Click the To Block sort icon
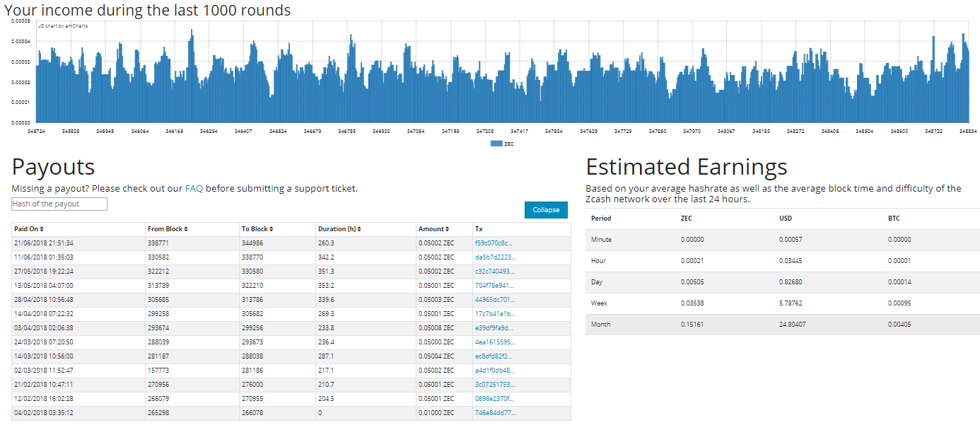The width and height of the screenshot is (980, 425). click(271, 229)
